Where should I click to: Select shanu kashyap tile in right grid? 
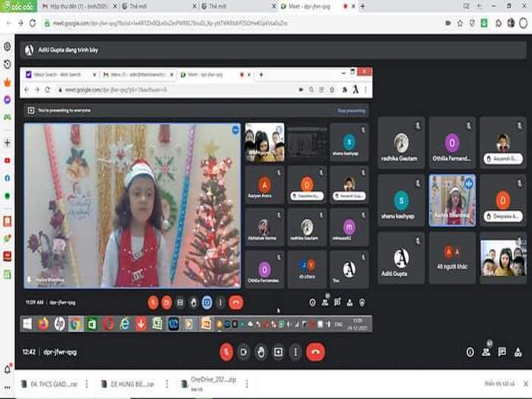(x=401, y=200)
